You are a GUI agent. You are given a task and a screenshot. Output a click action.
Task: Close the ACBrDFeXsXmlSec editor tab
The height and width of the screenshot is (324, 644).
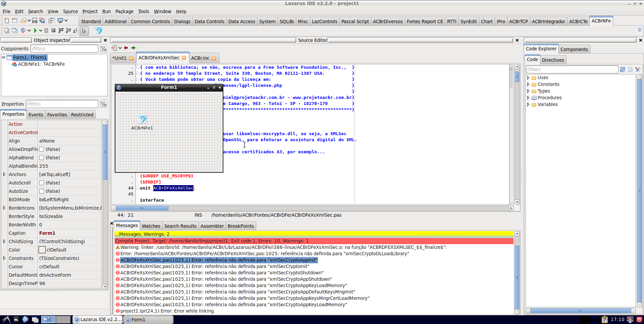184,58
